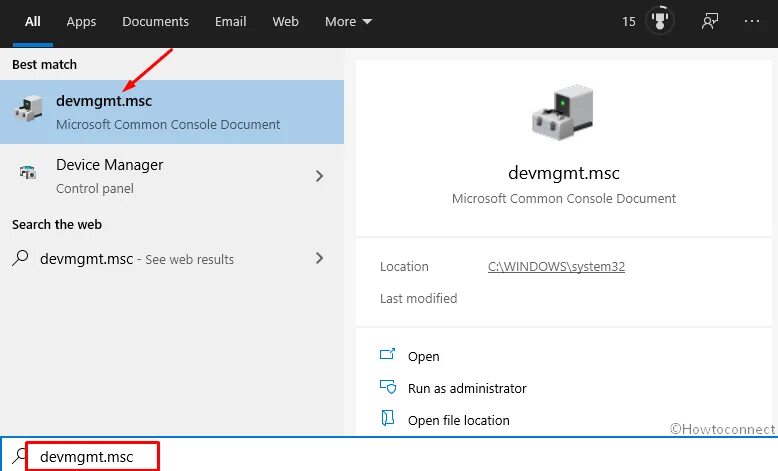Open the three-dot options menu
The width and height of the screenshot is (778, 471).
point(752,21)
